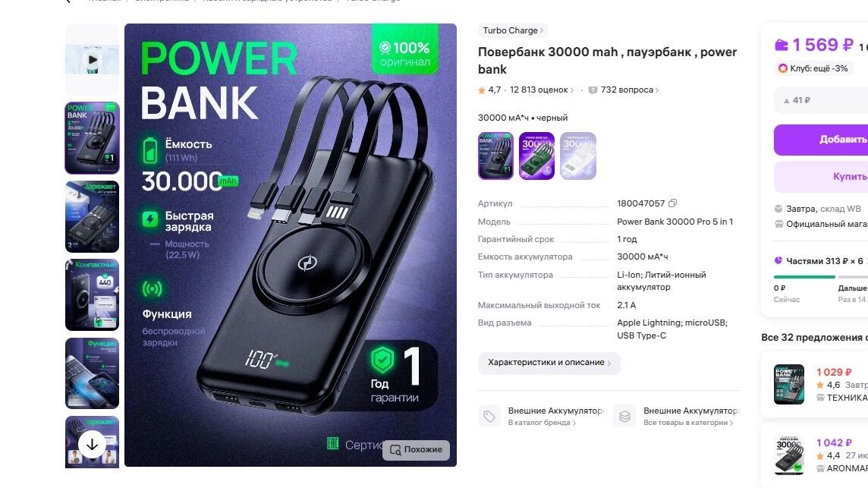Click the wallet price icon
This screenshot has height=488, width=868.
coord(781,45)
